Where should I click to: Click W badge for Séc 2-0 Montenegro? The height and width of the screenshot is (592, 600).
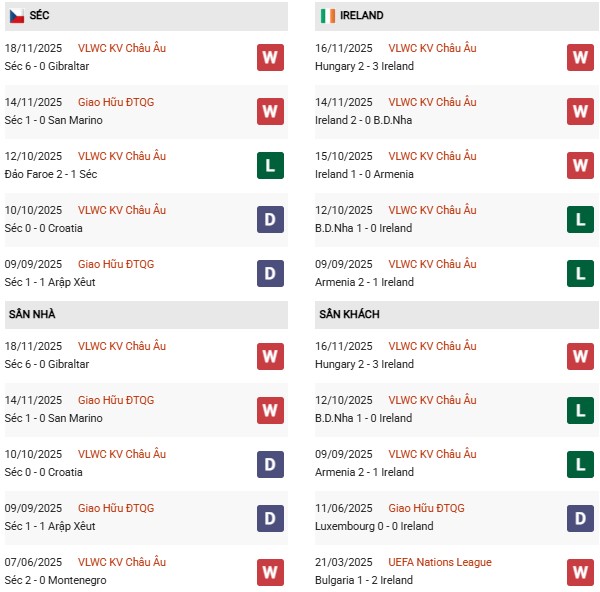pos(269,571)
